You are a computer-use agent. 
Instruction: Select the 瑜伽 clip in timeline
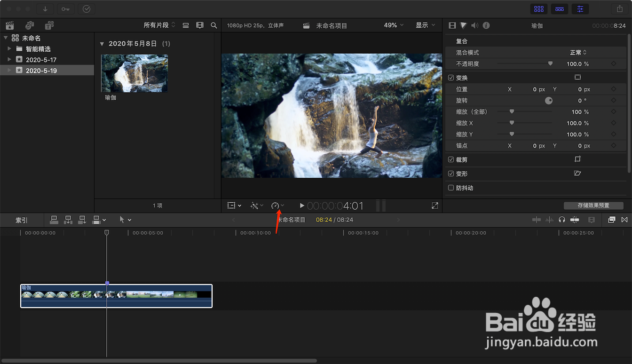[116, 296]
